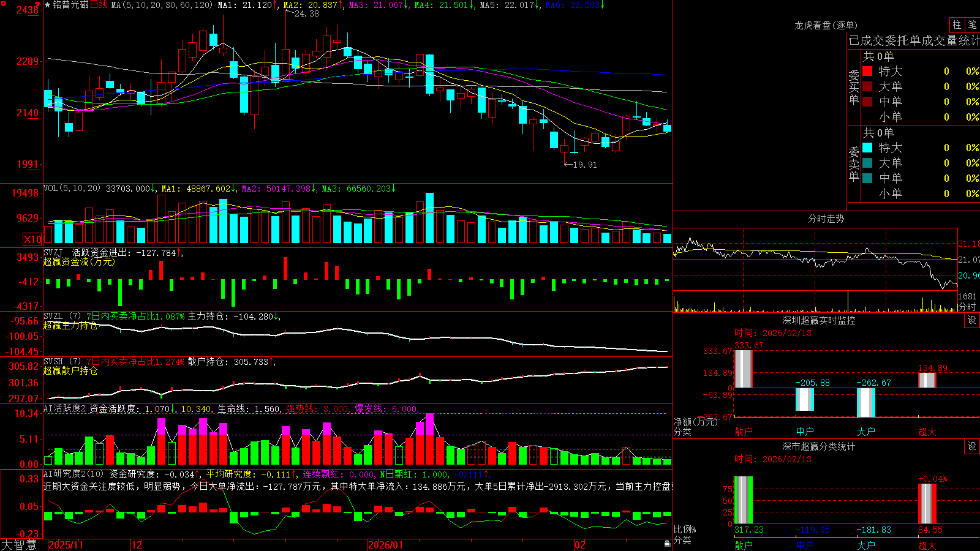Screen dimensions: 980x551
Task: Click the 生命线: 1.560 value
Action: coord(249,409)
